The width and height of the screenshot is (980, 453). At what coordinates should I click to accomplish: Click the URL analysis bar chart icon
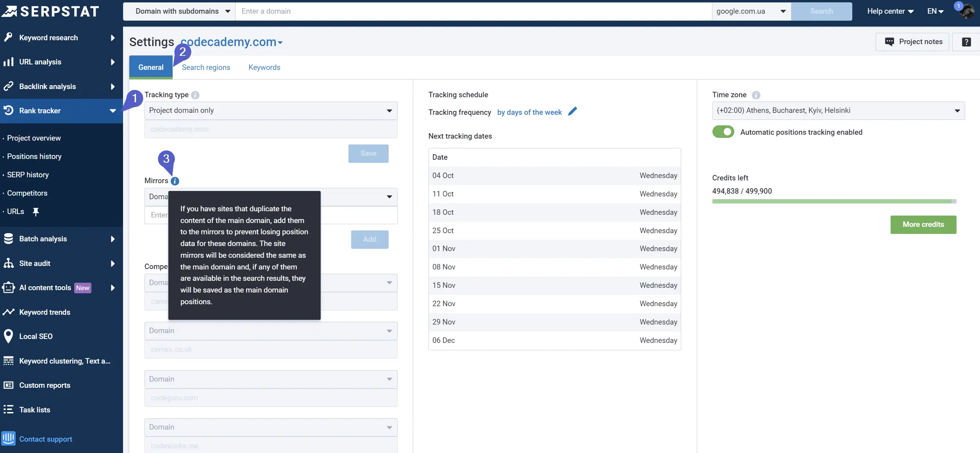click(8, 62)
